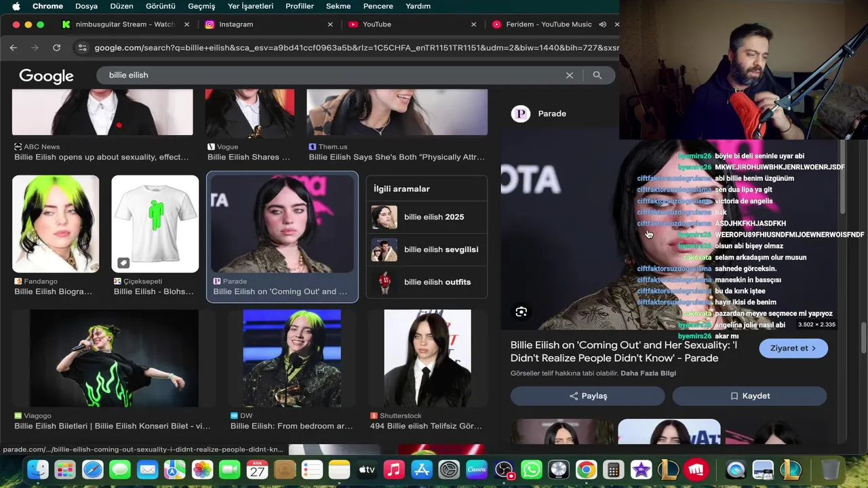This screenshot has height=488, width=868.
Task: Click the billie eilish search input field
Action: [332, 75]
